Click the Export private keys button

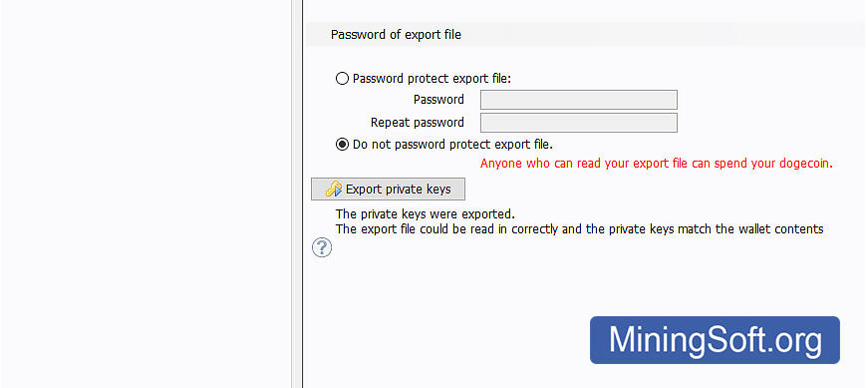(x=388, y=189)
